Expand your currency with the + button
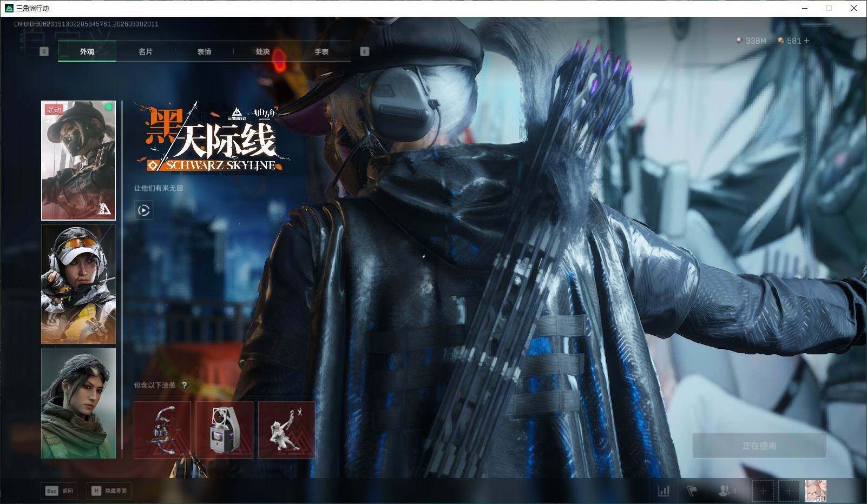 [806, 41]
